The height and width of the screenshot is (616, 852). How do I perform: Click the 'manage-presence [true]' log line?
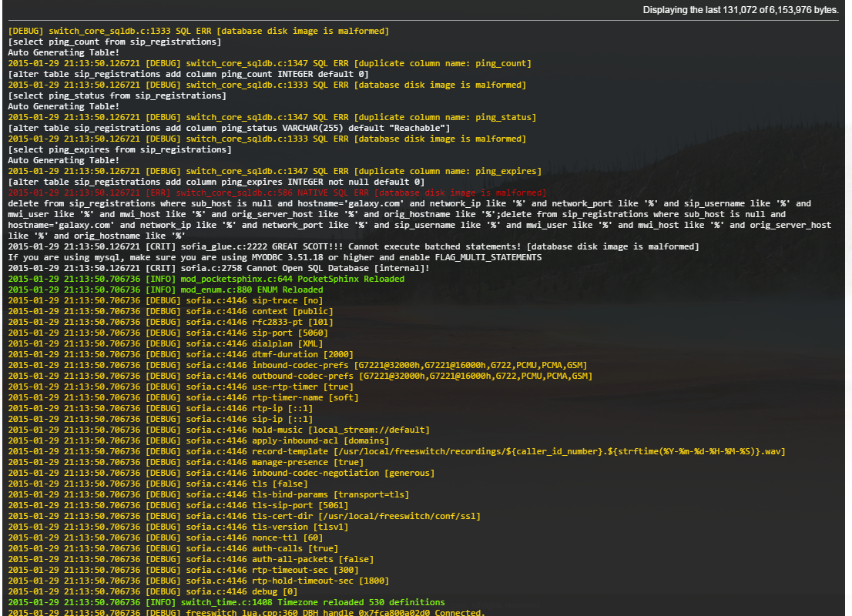click(186, 462)
